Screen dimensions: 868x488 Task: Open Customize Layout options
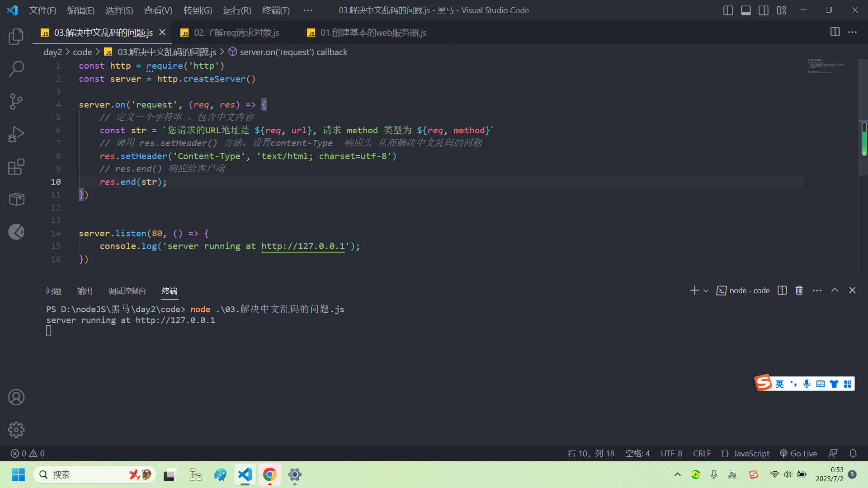[782, 10]
